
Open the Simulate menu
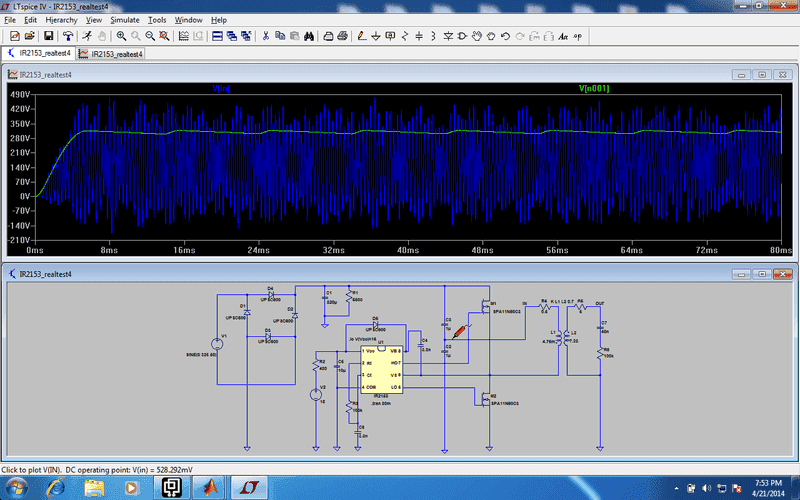[x=124, y=20]
